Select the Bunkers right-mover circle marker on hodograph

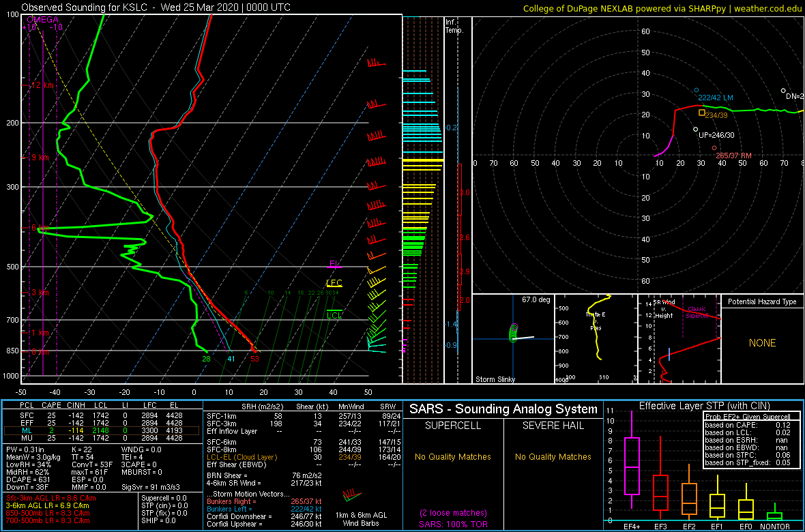click(714, 148)
